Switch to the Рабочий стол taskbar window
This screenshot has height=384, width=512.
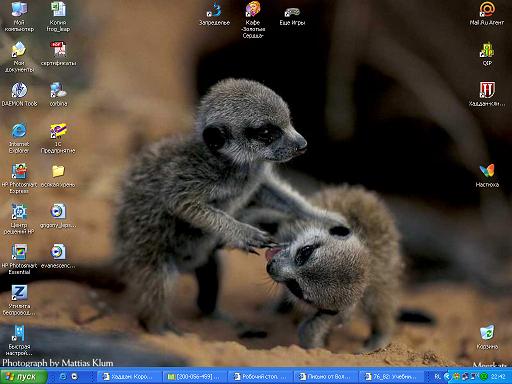[261, 377]
